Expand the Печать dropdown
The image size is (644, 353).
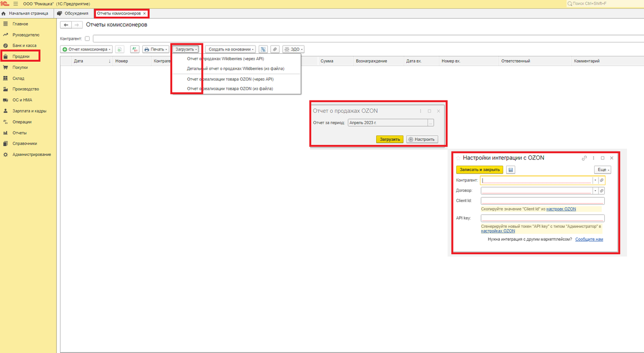(156, 49)
